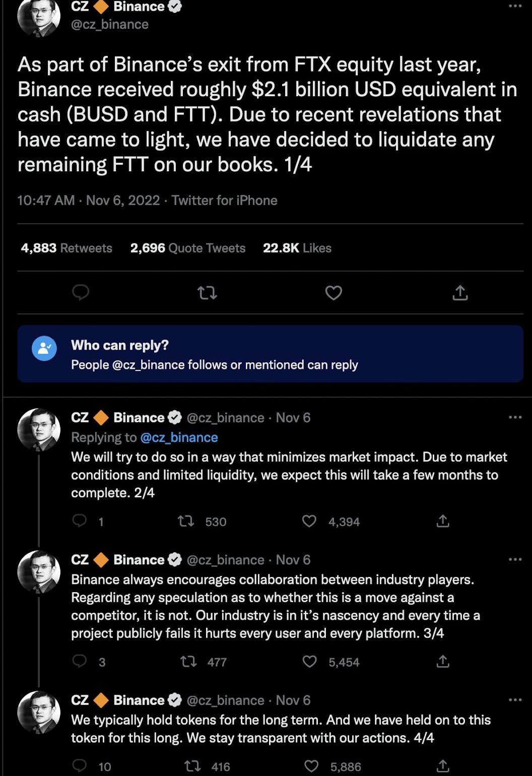532x776 pixels.
Task: Open the 10:47 AM Nov 6, 2022 timestamp
Action: 88,201
